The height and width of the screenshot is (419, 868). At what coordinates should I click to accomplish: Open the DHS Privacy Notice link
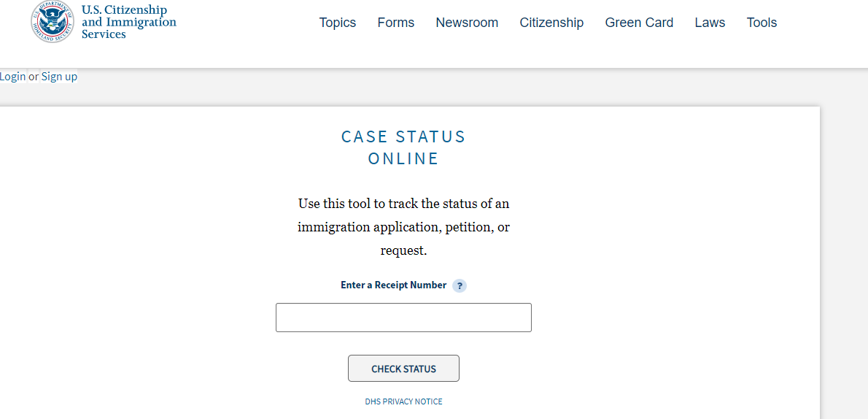[403, 401]
